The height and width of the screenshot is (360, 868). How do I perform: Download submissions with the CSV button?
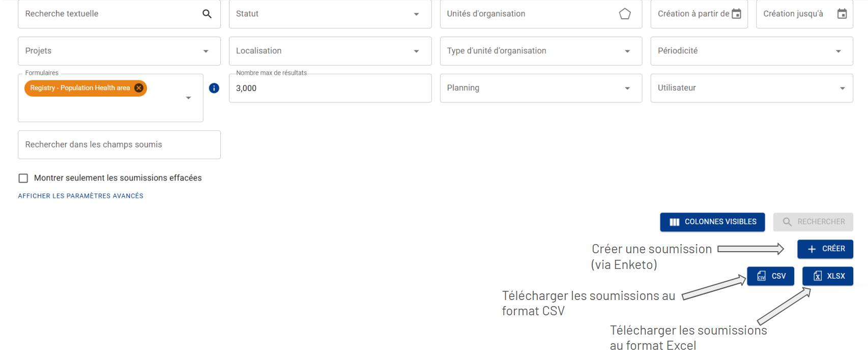(x=770, y=276)
